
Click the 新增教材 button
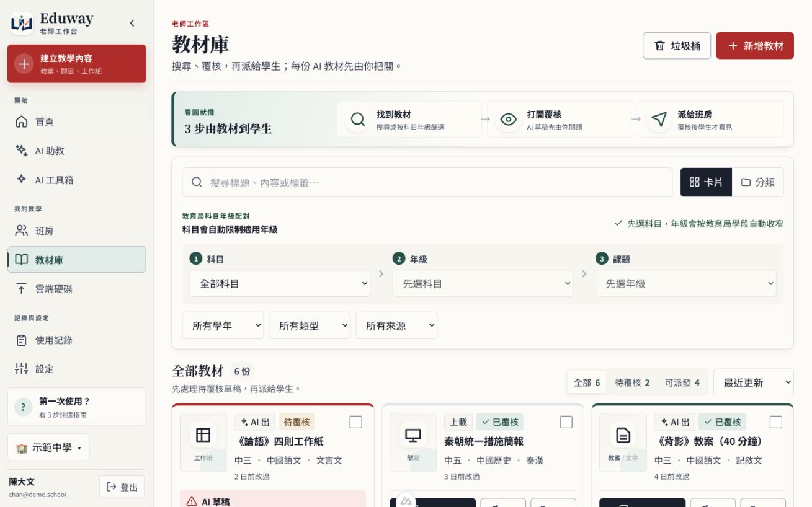755,46
